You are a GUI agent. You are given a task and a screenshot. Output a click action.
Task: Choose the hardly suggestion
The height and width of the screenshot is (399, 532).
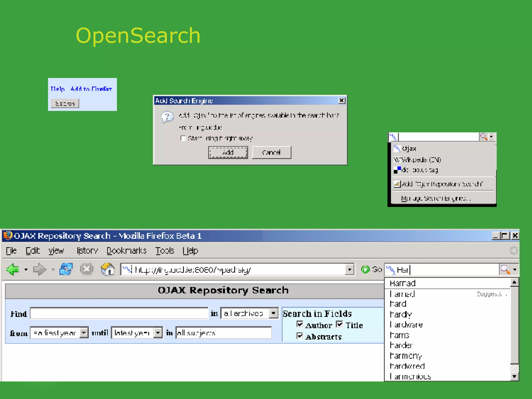point(447,314)
